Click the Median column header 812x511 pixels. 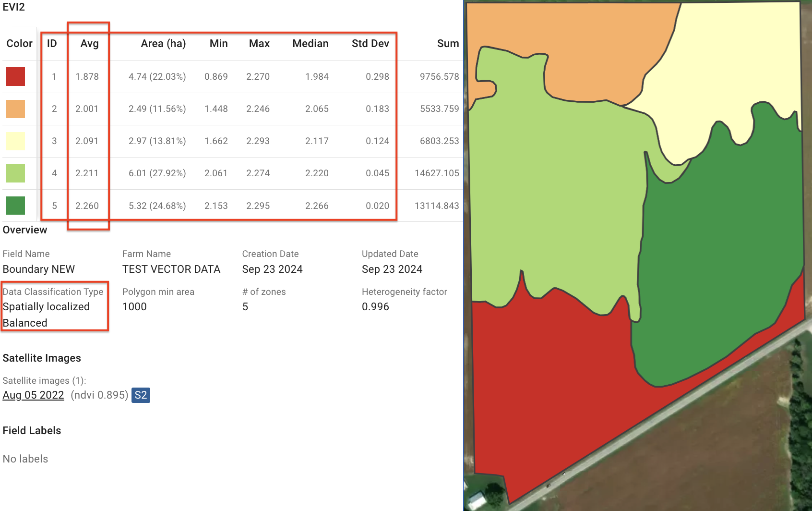point(310,44)
